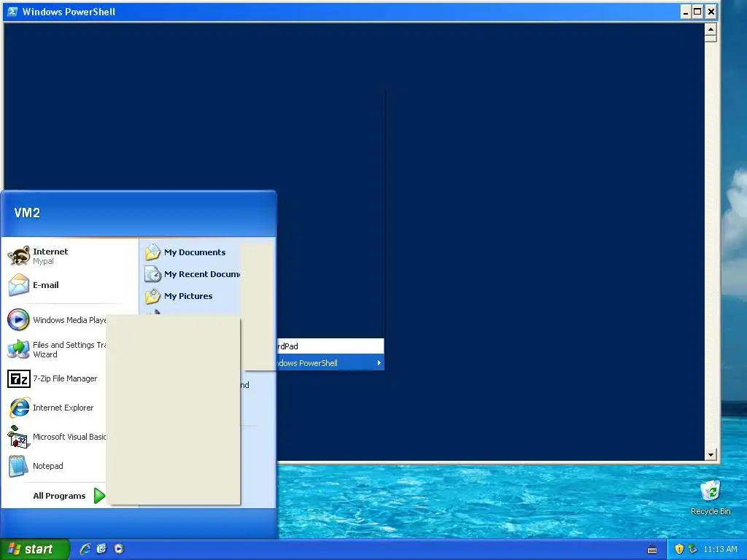Launch Windows Media Player from the Start menu
Image resolution: width=747 pixels, height=560 pixels.
(x=55, y=320)
